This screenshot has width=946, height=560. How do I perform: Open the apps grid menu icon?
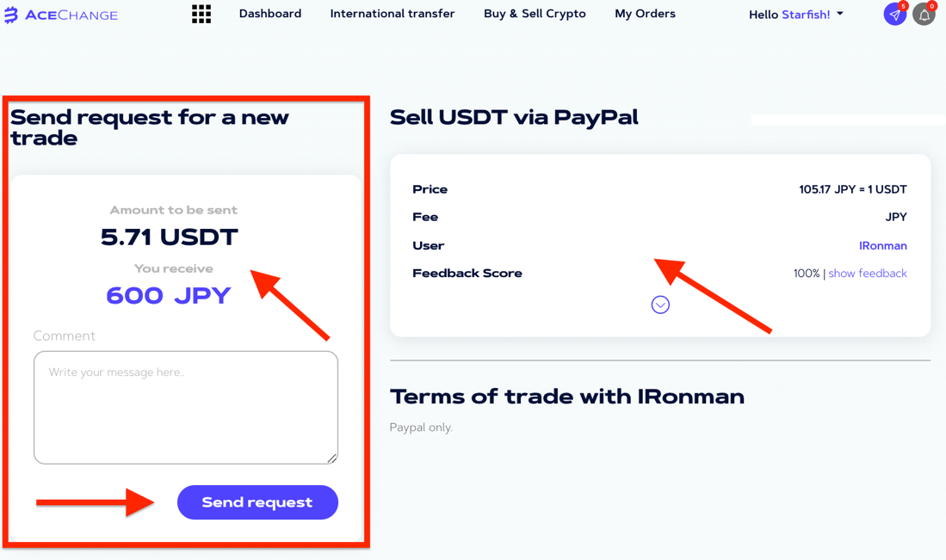201,14
